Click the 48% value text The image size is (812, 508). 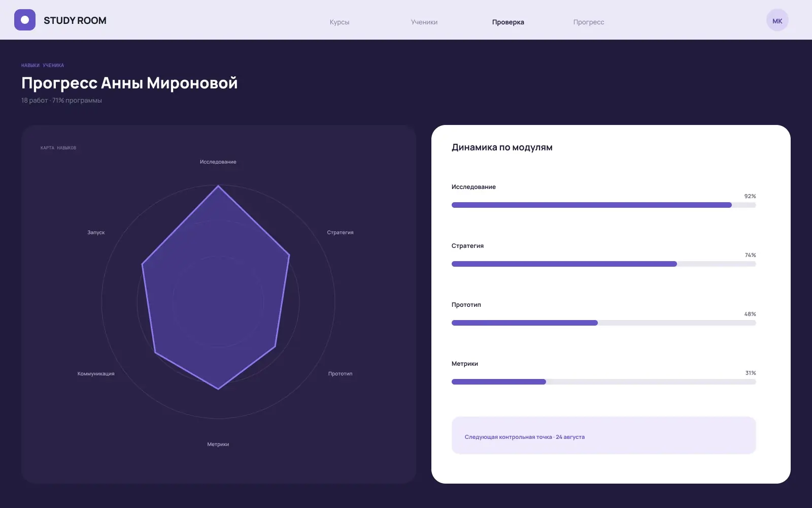(750, 314)
